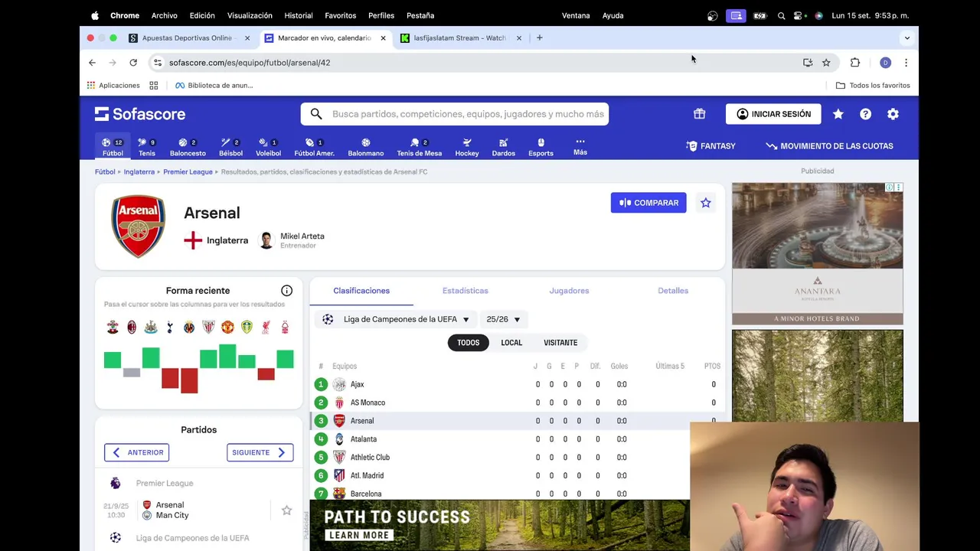
Task: Open the Apuestas Deportivas Online browser tab
Action: [x=189, y=37]
